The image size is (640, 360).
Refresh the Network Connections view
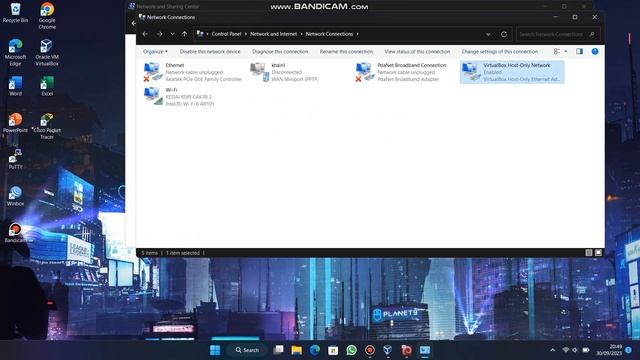tap(504, 34)
